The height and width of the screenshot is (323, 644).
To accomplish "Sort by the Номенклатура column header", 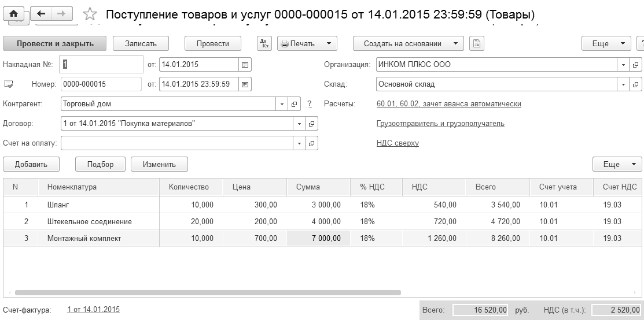I will pos(98,187).
